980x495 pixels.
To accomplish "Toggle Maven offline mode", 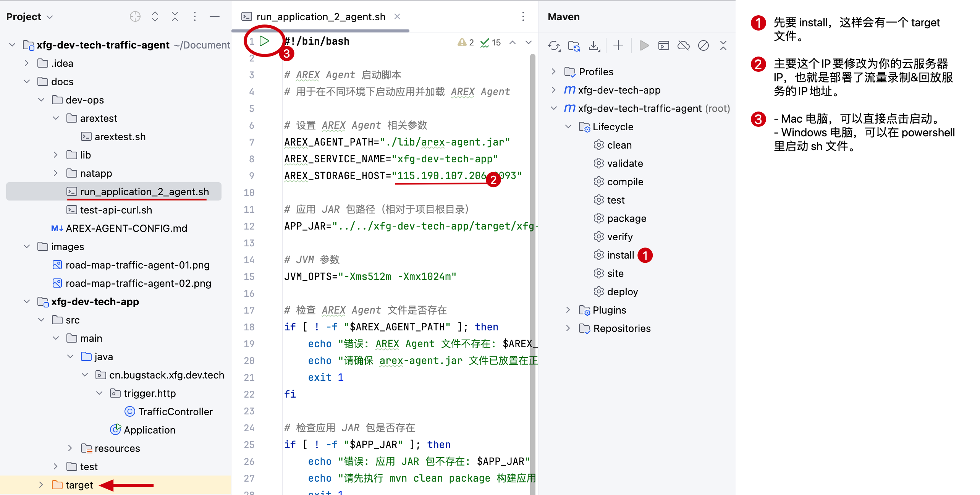I will click(x=684, y=45).
